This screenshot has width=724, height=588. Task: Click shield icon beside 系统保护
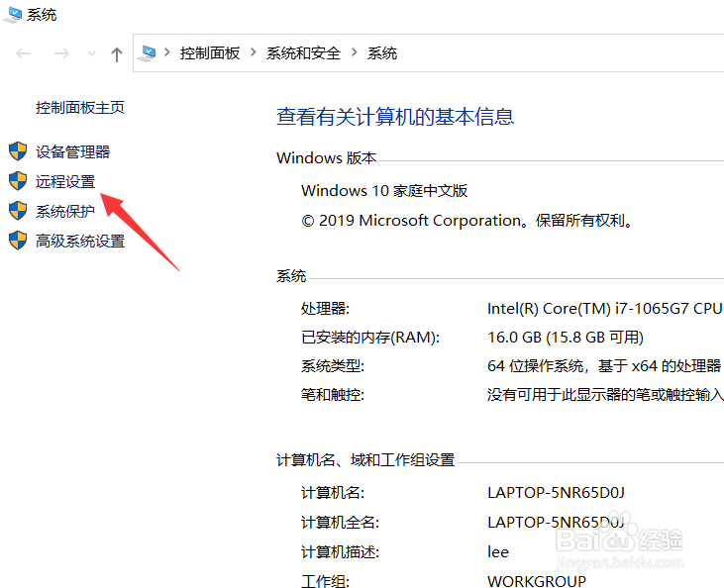pos(18,211)
